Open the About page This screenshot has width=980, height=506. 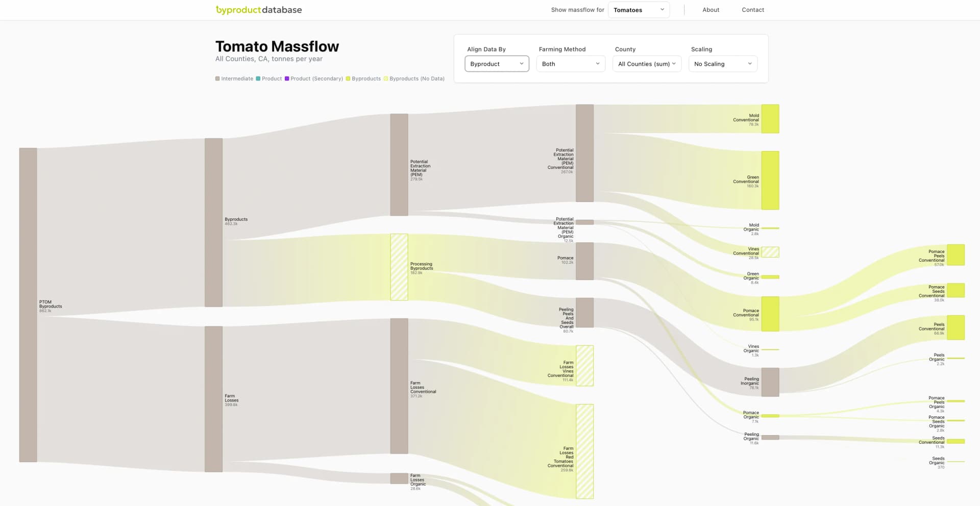710,10
